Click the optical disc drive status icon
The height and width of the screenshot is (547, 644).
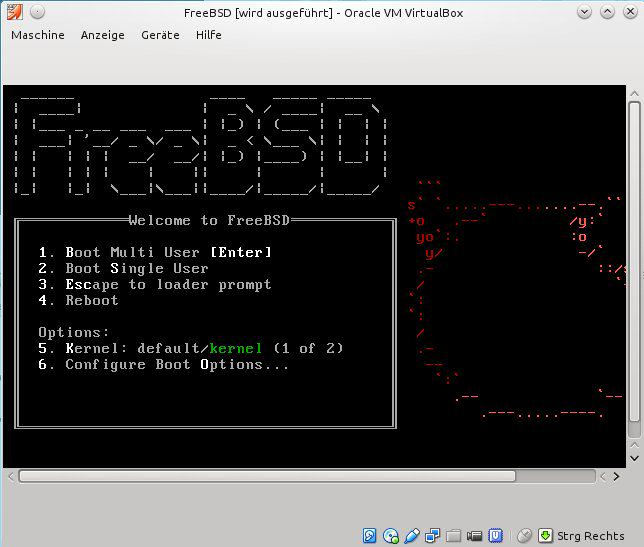point(391,536)
